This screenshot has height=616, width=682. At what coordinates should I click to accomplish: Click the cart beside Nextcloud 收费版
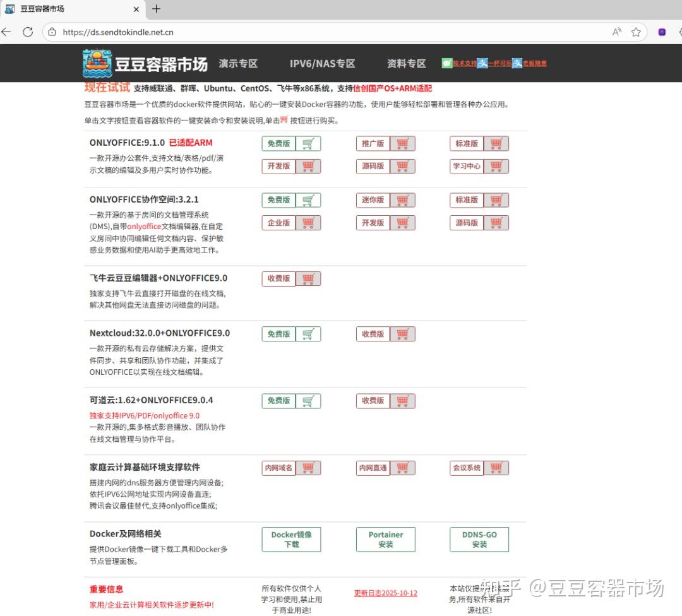(403, 334)
